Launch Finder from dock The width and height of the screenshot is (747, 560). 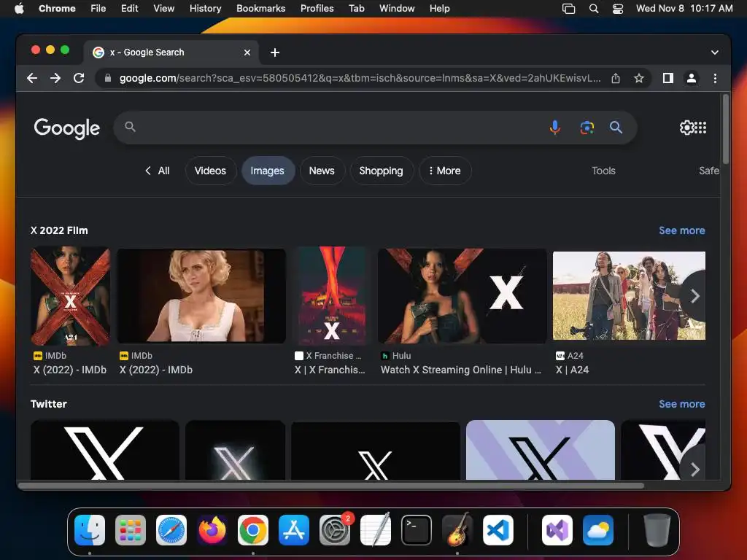[x=90, y=530]
